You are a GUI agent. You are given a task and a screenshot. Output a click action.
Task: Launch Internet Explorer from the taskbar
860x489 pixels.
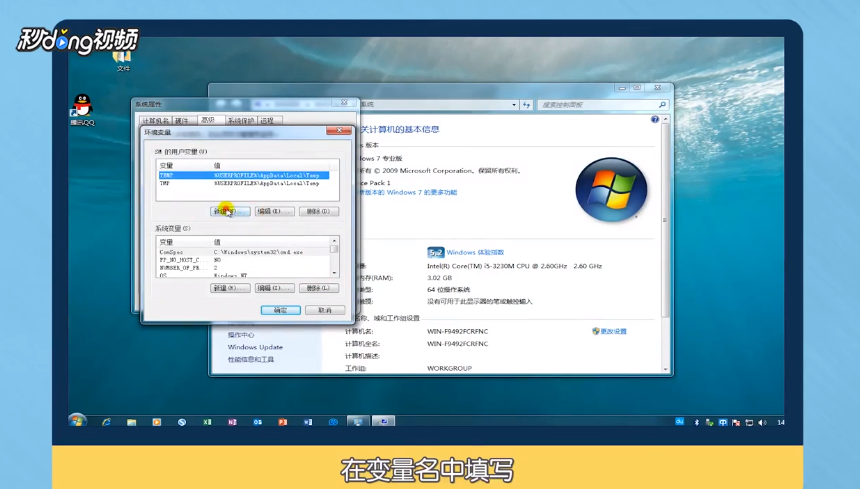click(x=106, y=422)
